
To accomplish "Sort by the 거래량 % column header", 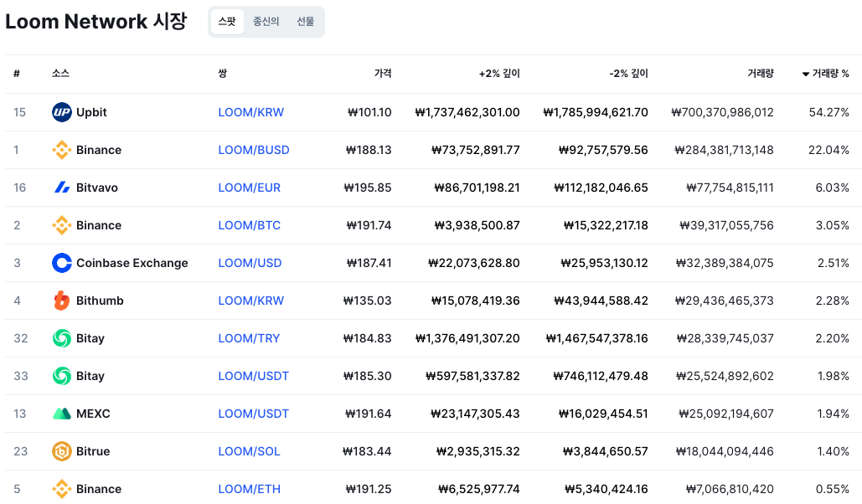I will coord(831,73).
